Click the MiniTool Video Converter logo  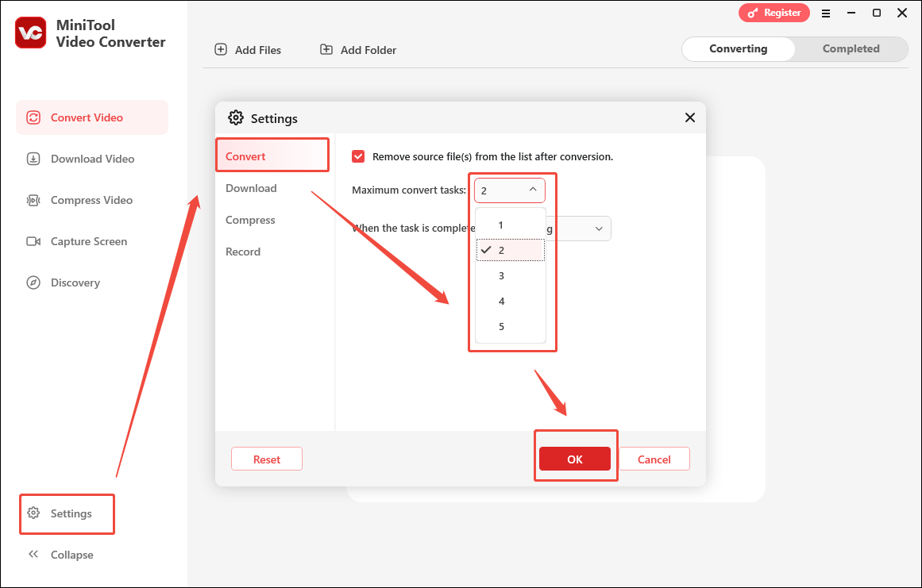tap(31, 33)
